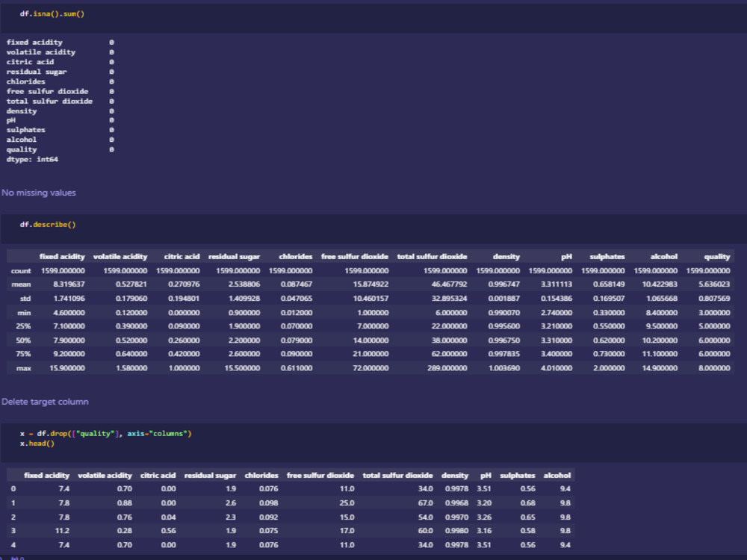Click density value 0.9980 in head table
The width and height of the screenshot is (747, 560).
coord(456,530)
